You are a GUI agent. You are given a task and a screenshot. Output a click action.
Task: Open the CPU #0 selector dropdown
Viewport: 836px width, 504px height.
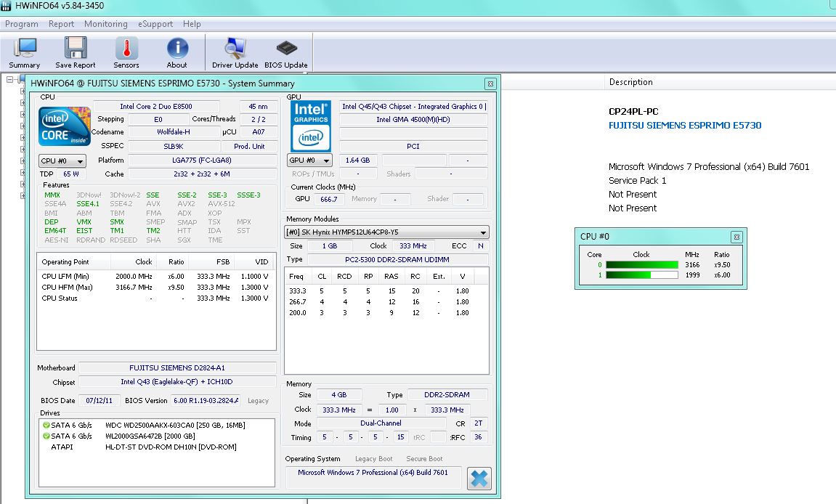tap(62, 160)
